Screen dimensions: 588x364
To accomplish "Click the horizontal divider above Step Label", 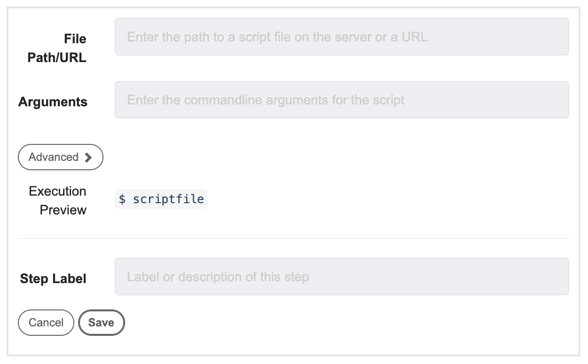I will coord(294,238).
